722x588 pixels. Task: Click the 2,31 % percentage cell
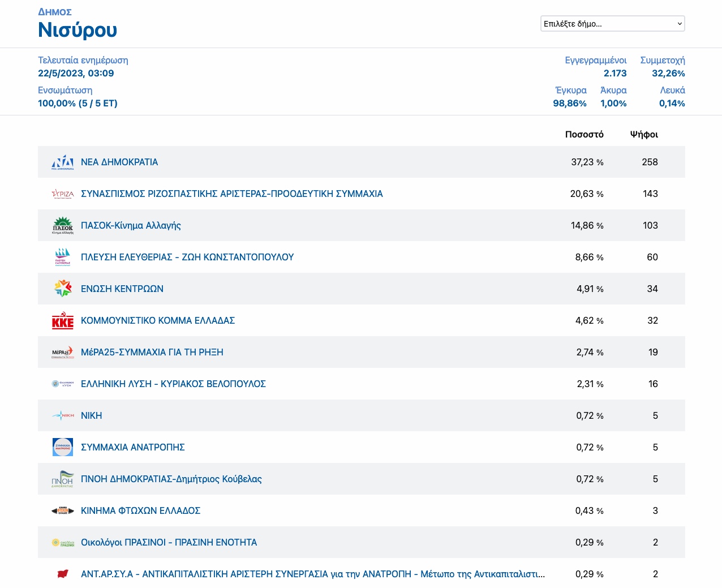[590, 384]
